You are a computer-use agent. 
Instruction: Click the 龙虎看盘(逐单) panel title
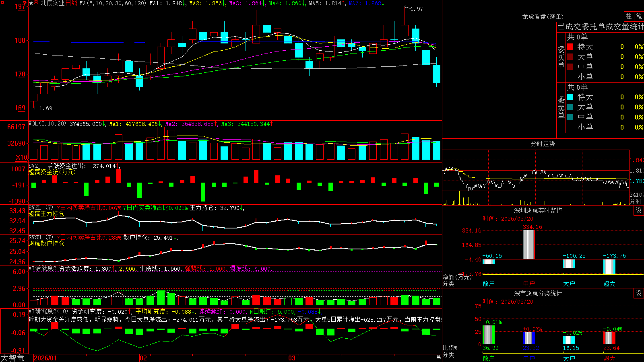pyautogui.click(x=543, y=16)
